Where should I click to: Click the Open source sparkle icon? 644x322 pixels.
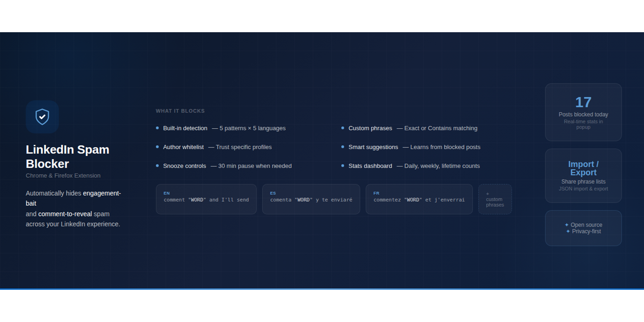coord(567,225)
